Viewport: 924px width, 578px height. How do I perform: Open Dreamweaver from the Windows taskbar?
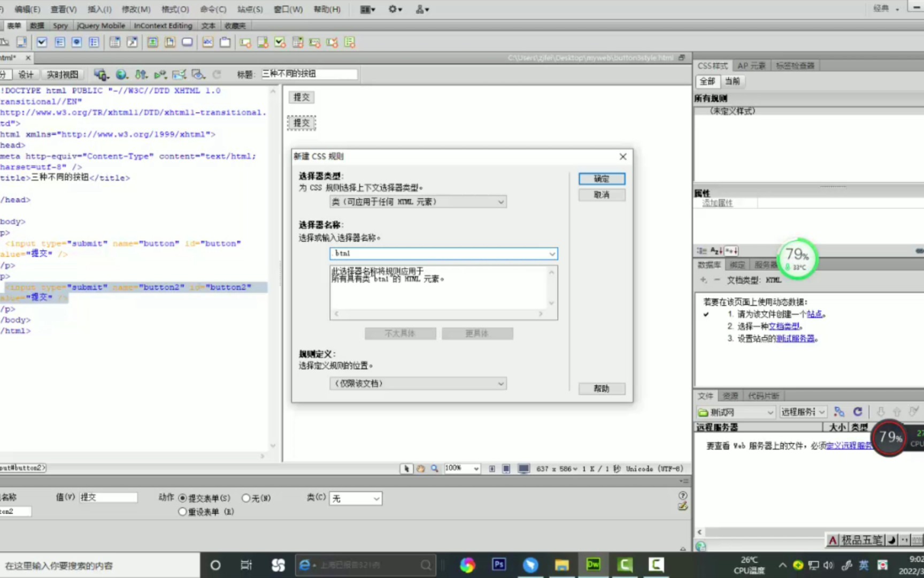[593, 565]
